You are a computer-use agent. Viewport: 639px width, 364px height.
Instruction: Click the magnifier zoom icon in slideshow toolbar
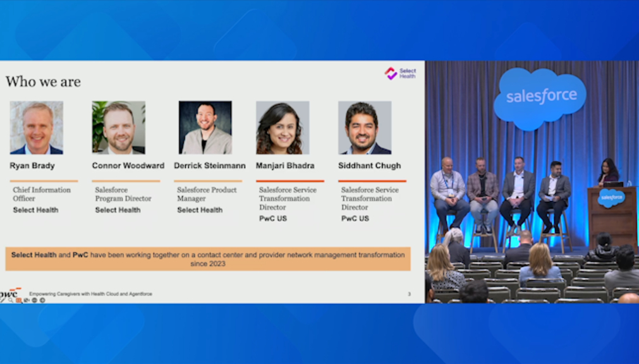(11, 300)
